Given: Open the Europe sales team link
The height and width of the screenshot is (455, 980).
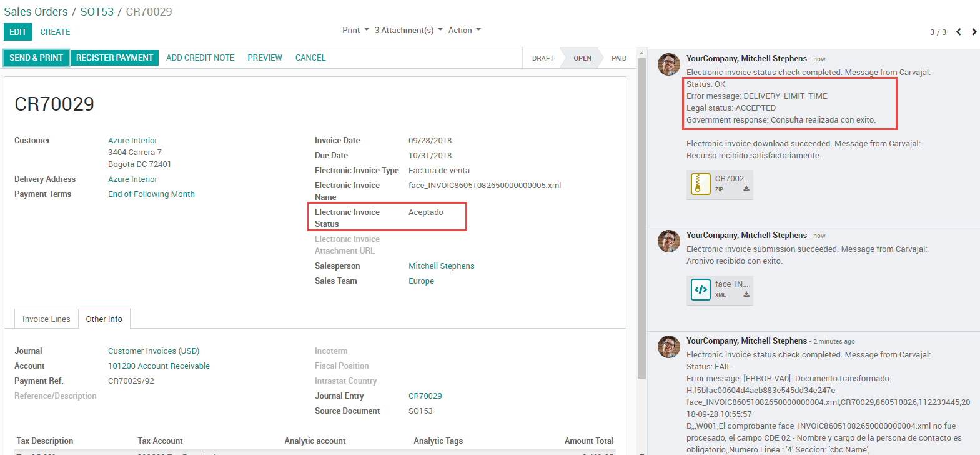Looking at the screenshot, I should click(421, 281).
